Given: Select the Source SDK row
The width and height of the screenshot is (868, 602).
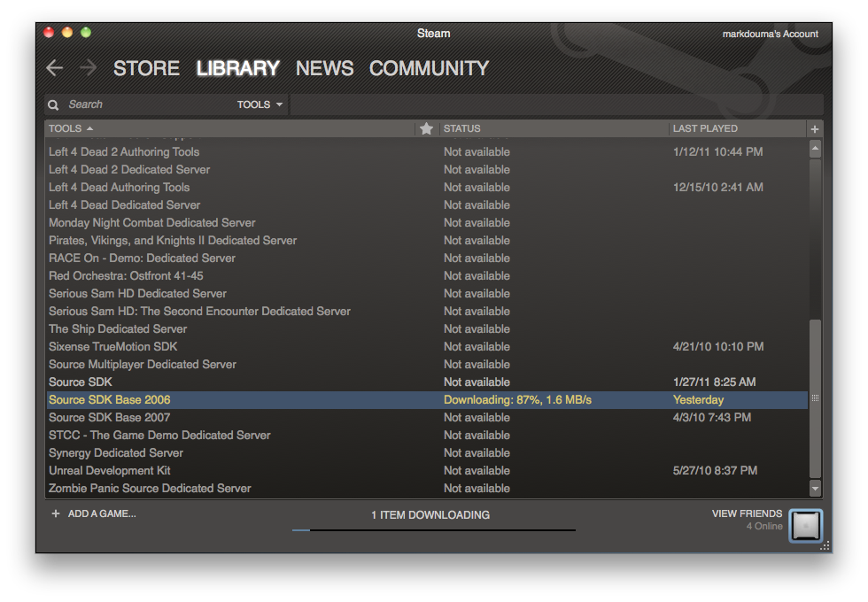Looking at the screenshot, I should (427, 382).
